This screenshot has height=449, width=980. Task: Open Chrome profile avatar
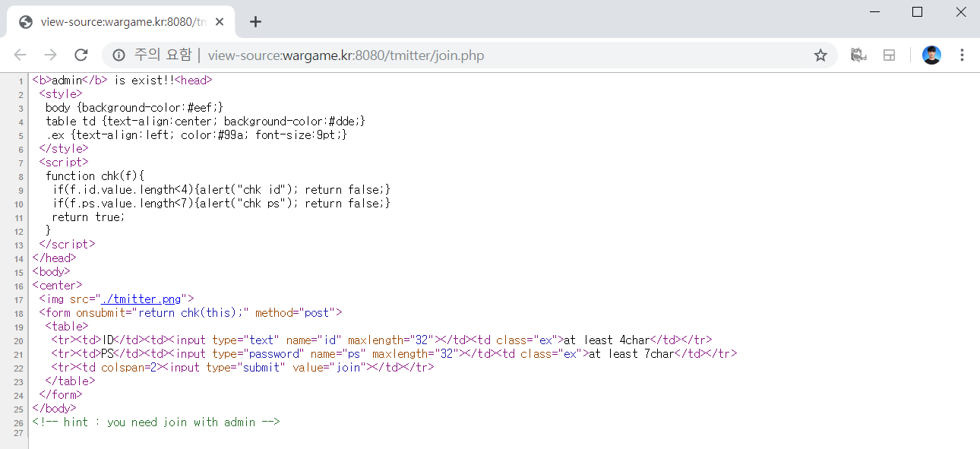click(931, 55)
